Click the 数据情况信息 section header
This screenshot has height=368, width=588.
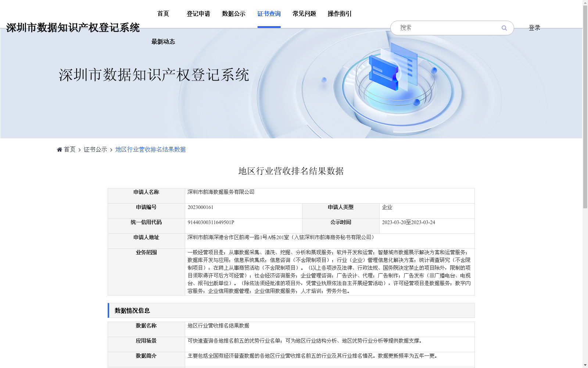point(291,311)
